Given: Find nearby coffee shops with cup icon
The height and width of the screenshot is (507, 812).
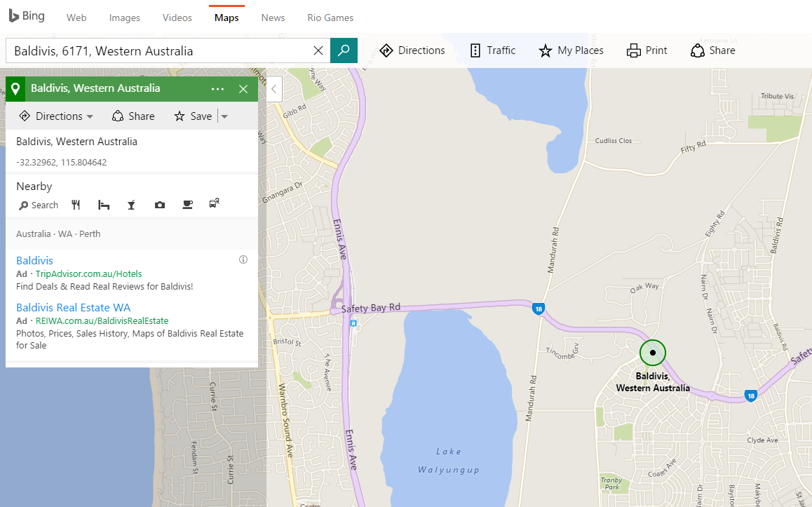Looking at the screenshot, I should coord(187,205).
